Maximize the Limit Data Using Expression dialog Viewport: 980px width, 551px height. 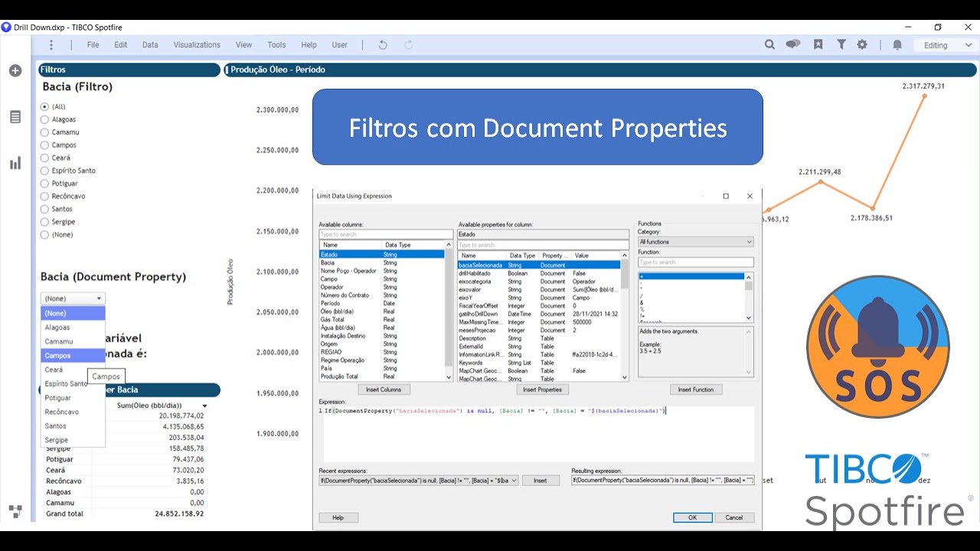726,196
